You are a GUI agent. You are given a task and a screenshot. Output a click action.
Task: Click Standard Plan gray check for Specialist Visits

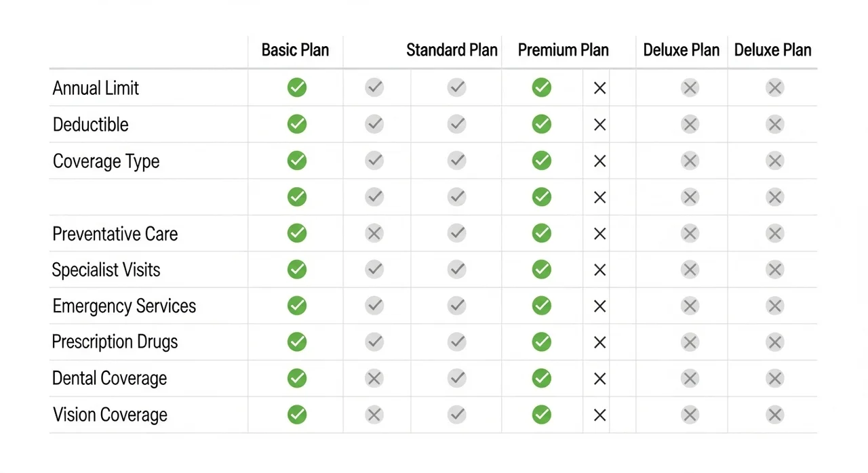point(456,270)
